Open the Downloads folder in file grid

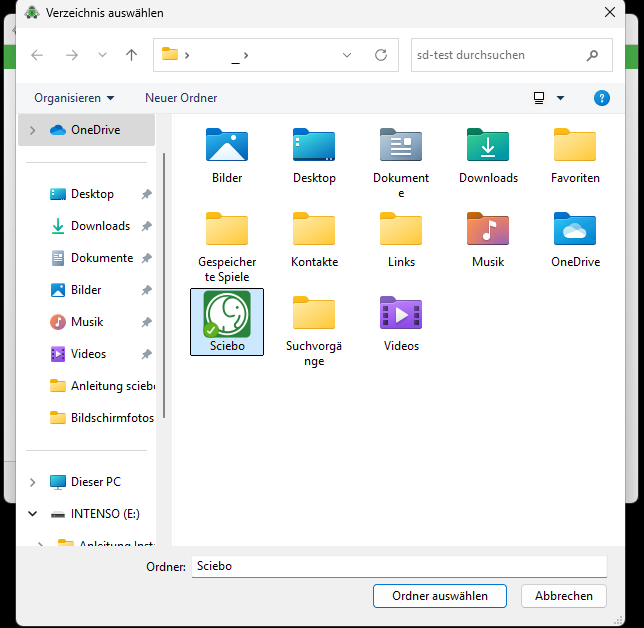488,146
